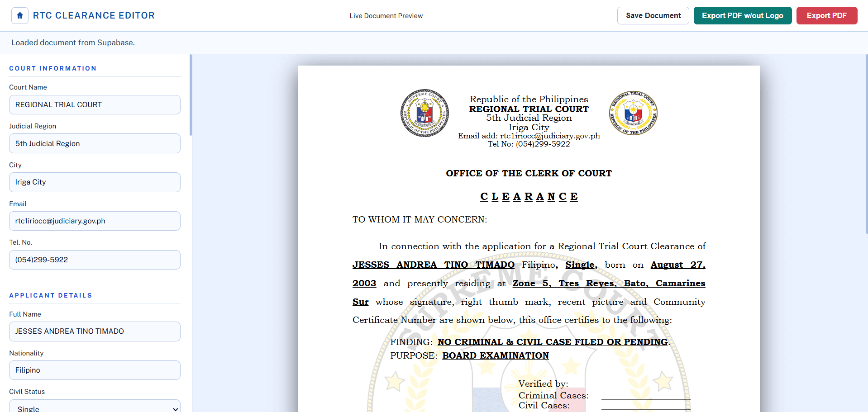The height and width of the screenshot is (412, 868).
Task: Click 'TO WHOM IT MAY CONCERN:' line
Action: click(420, 219)
